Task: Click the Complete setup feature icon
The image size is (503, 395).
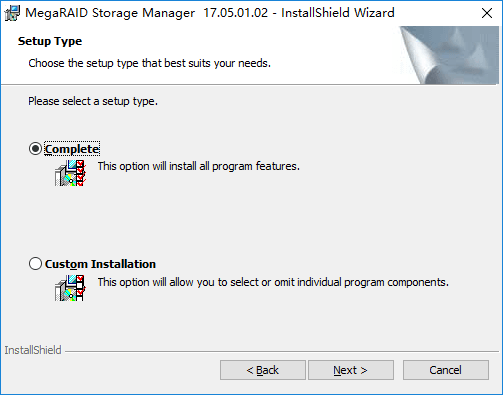Action: coord(70,173)
